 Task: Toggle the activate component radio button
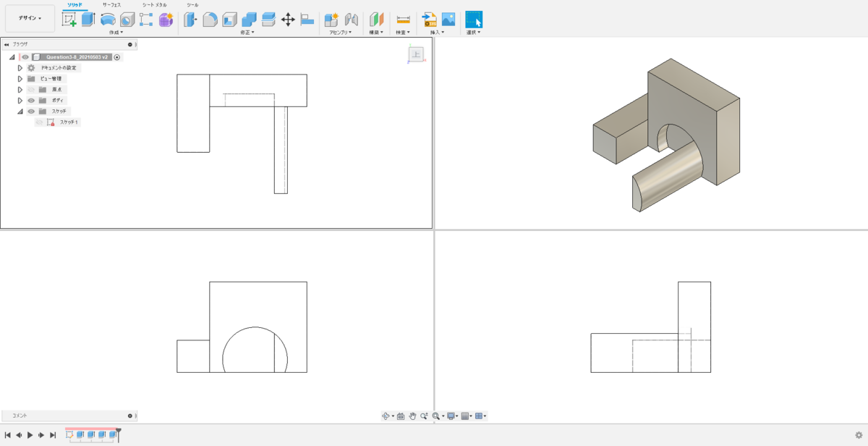(117, 57)
